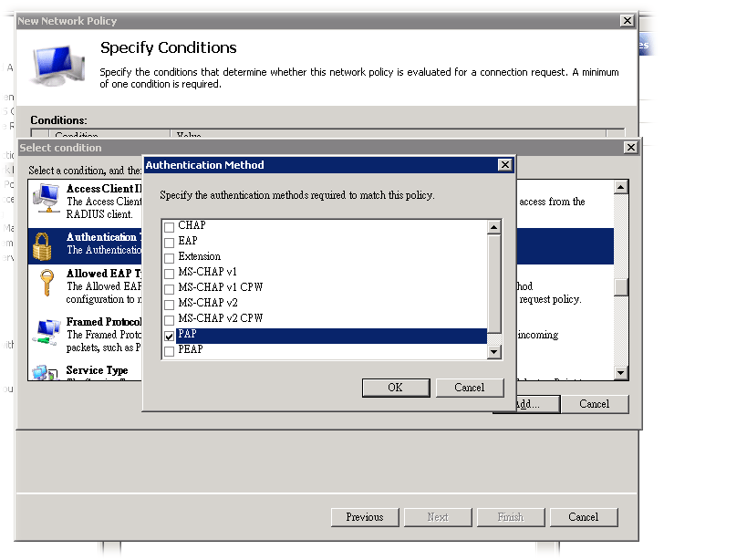Click the Access Client condition computer icon
Viewport: 747px width, 560px height.
(x=44, y=202)
